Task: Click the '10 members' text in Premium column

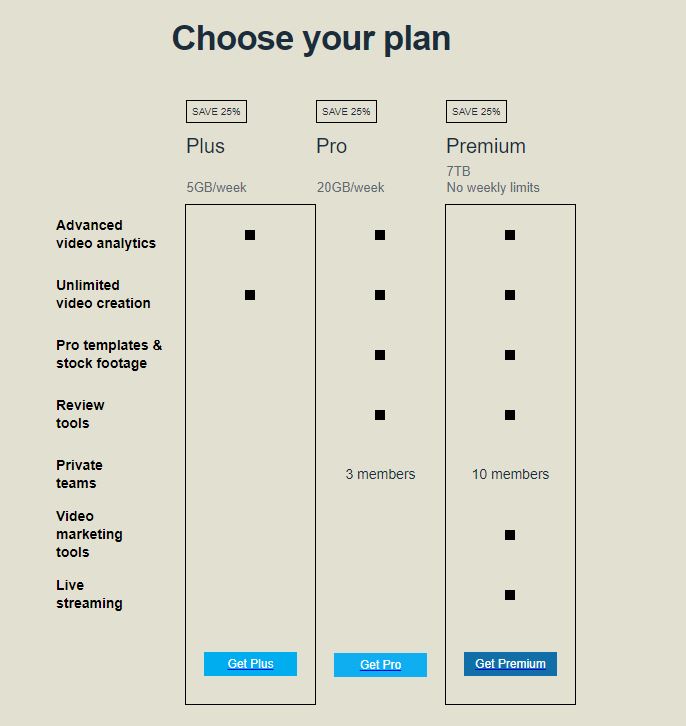Action: [x=510, y=474]
